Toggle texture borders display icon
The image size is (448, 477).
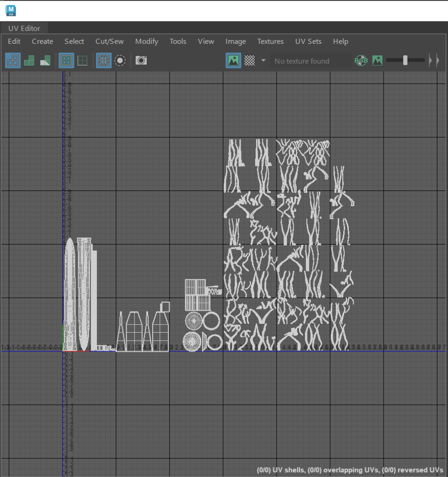coord(67,61)
